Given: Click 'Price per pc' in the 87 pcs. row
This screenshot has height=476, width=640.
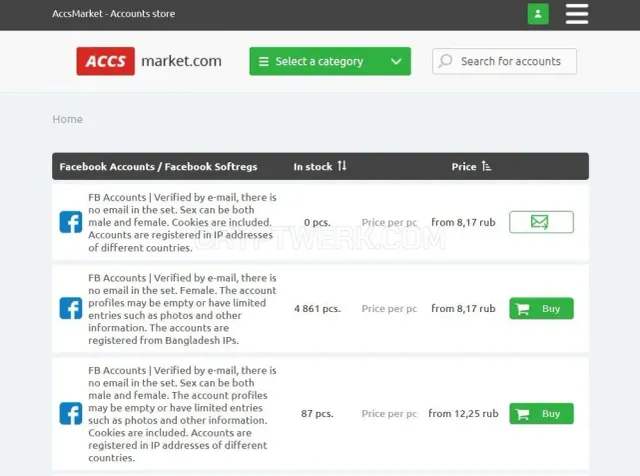Looking at the screenshot, I should tap(389, 414).
